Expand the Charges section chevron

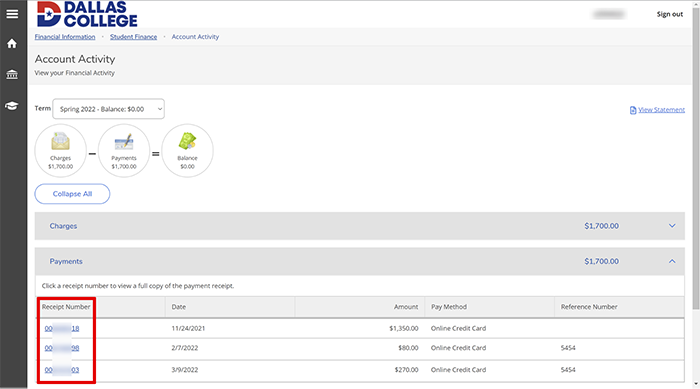672,226
